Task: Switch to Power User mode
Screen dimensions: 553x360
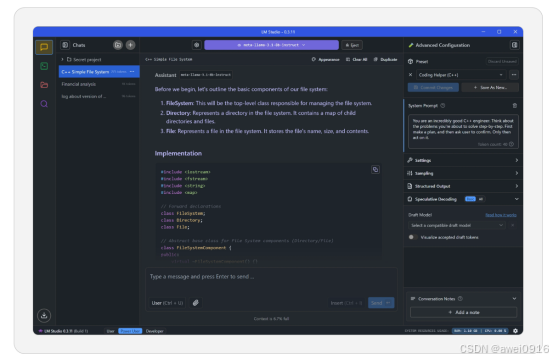Action: pos(130,331)
